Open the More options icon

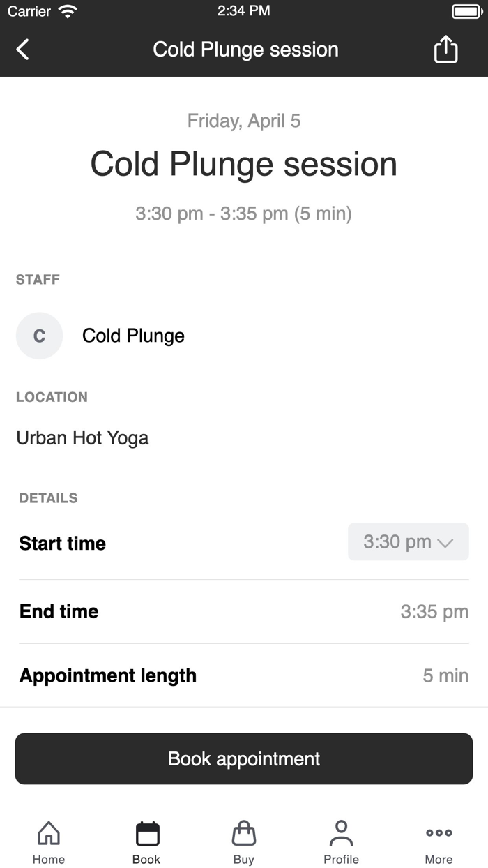pyautogui.click(x=439, y=832)
